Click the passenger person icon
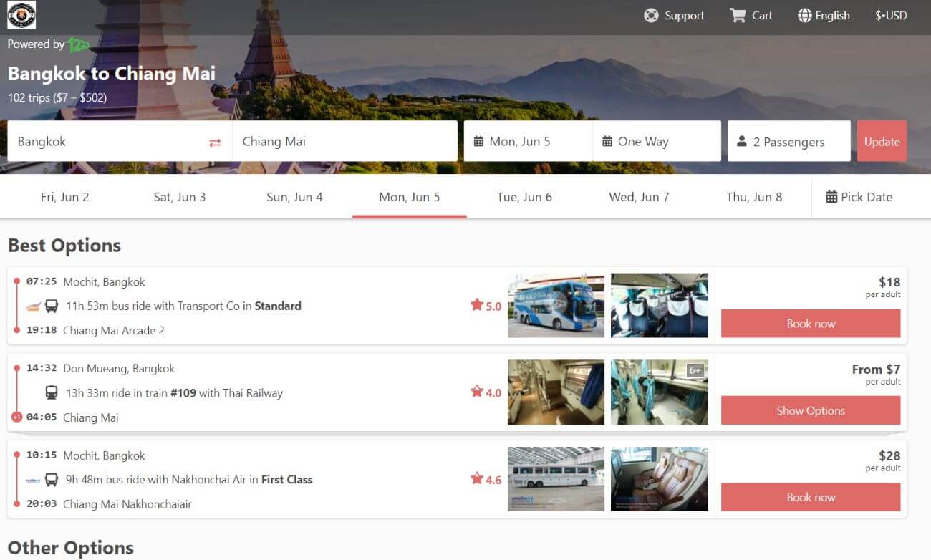The width and height of the screenshot is (931, 560). (742, 142)
